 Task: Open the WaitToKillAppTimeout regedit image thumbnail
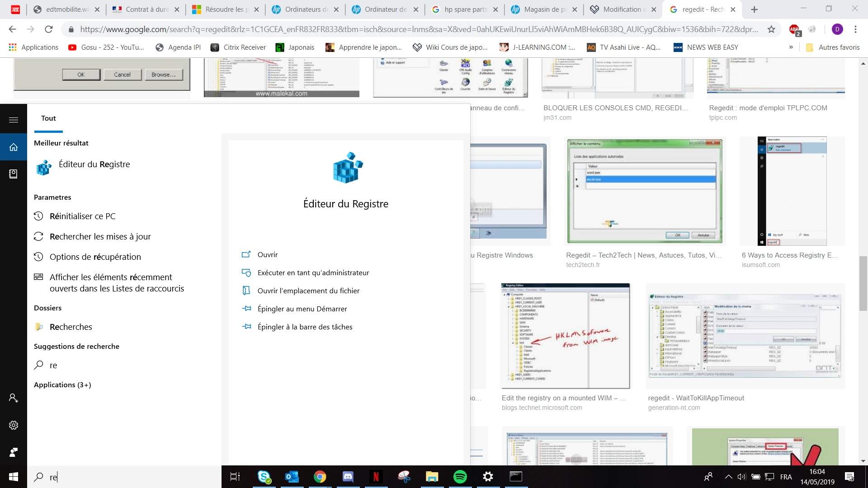coord(745,336)
